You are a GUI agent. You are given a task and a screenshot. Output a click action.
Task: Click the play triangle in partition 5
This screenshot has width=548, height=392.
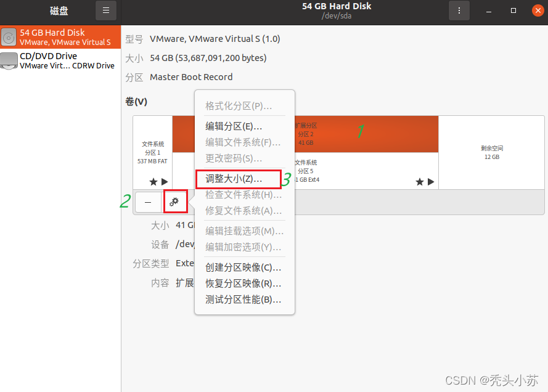pyautogui.click(x=431, y=182)
